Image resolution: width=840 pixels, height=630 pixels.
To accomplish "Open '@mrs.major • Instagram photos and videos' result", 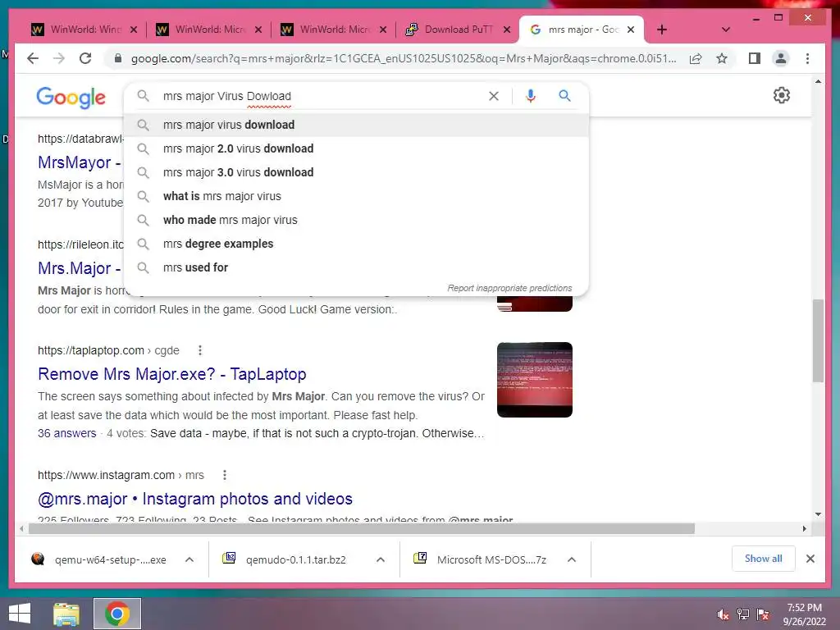I will (195, 499).
